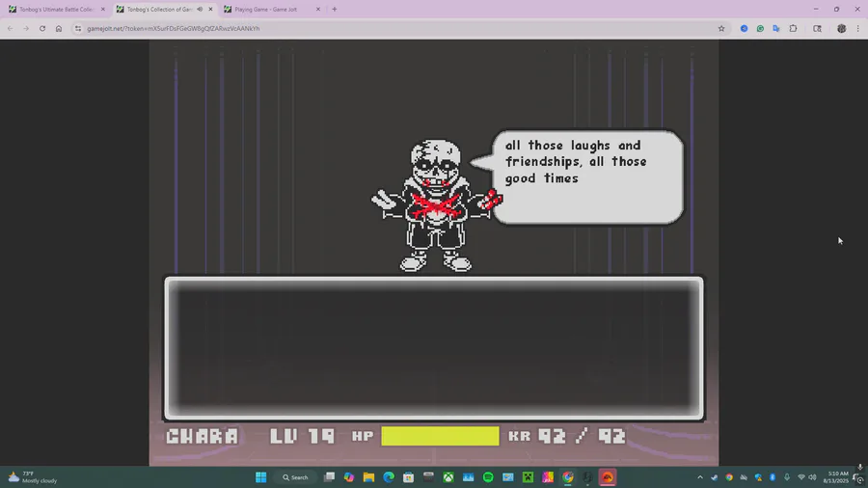
Task: Open the volume speaker tray icon
Action: [x=812, y=477]
